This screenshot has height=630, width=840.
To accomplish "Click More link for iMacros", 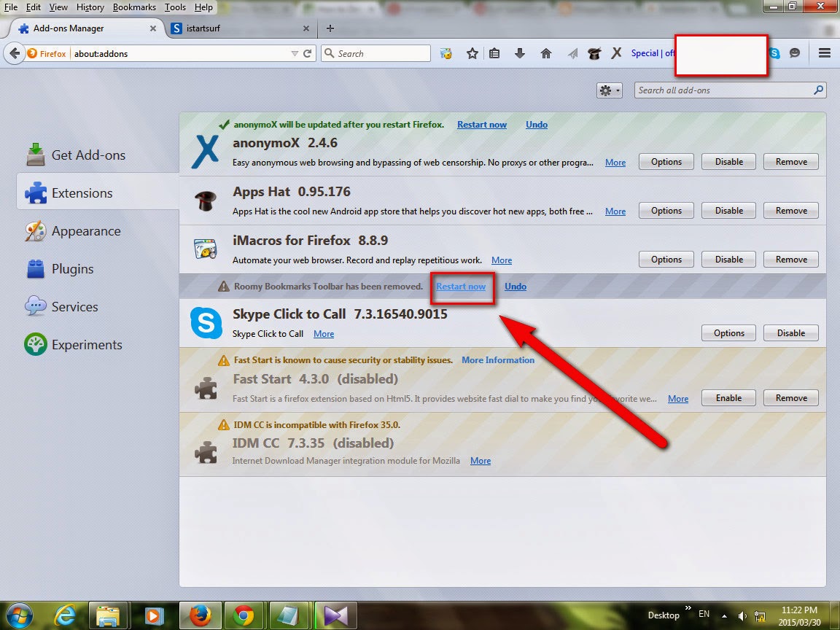I will [502, 260].
